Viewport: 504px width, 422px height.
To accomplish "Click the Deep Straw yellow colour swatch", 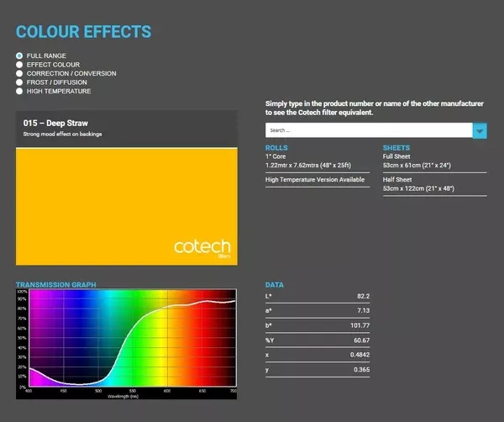I will pos(127,206).
